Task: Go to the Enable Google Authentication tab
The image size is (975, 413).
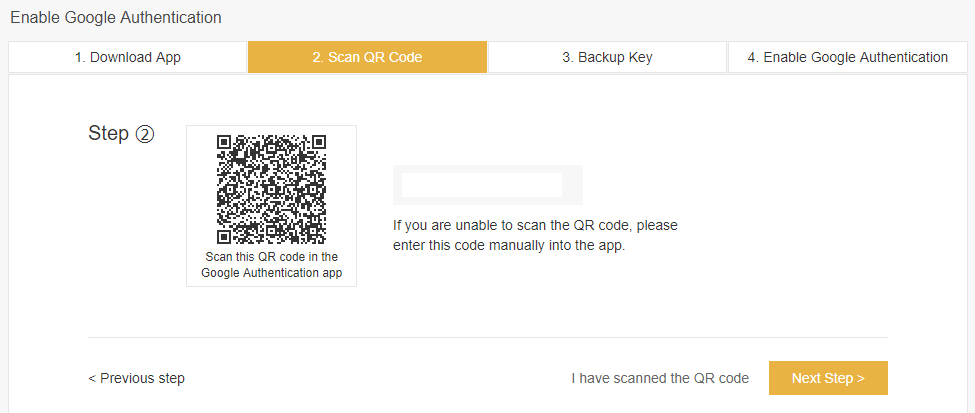Action: click(x=848, y=57)
